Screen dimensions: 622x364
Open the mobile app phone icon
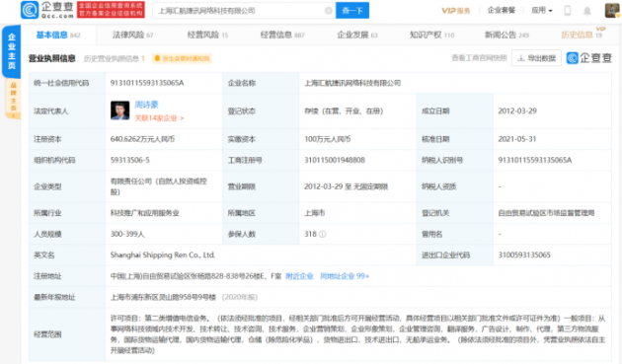point(568,11)
